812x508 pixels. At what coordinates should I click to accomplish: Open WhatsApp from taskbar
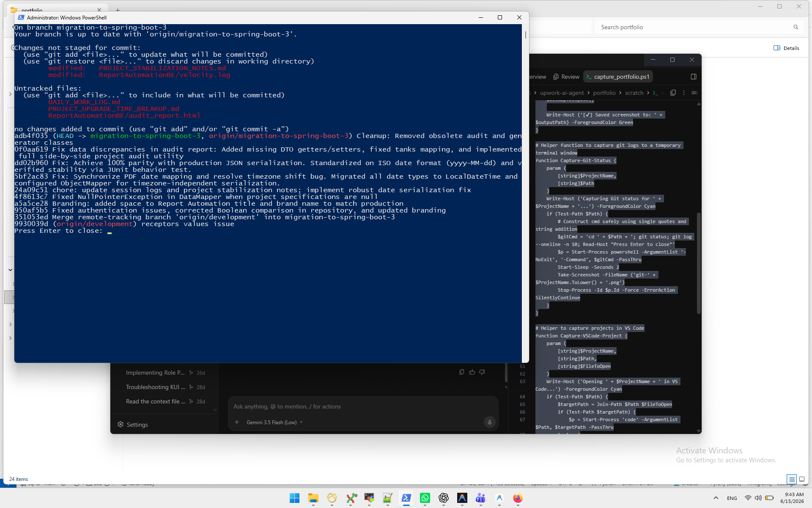[x=425, y=498]
